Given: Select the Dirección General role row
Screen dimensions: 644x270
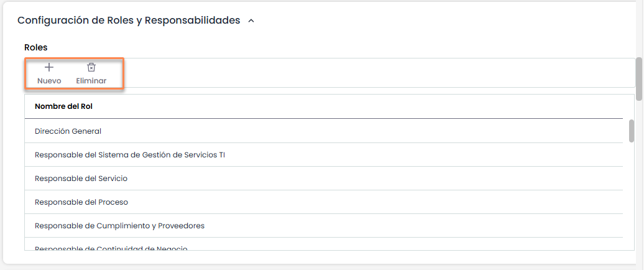Looking at the screenshot, I should tap(68, 131).
